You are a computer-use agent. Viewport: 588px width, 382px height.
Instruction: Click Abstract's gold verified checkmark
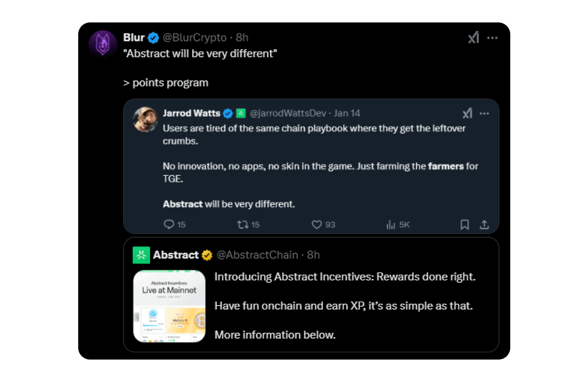[206, 255]
